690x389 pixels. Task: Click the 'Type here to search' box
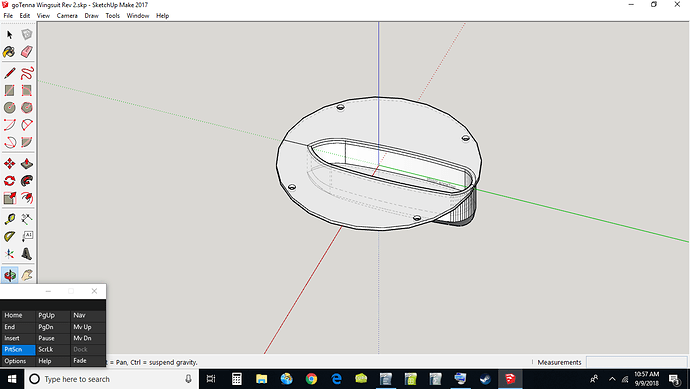(112, 379)
